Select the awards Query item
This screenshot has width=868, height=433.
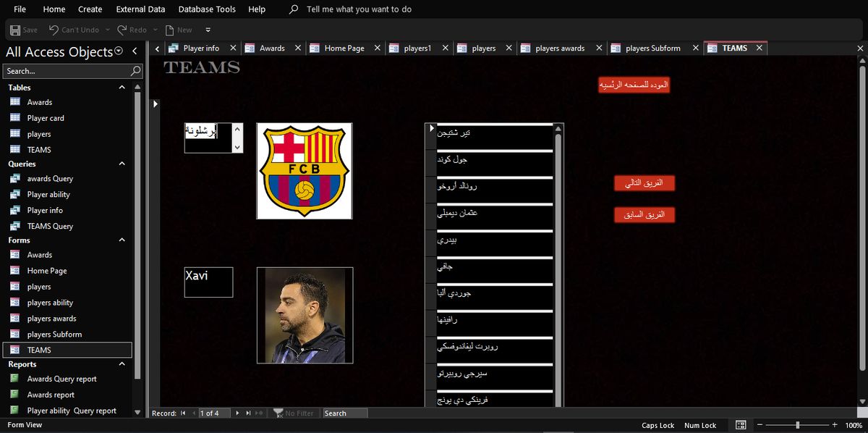(x=68, y=178)
